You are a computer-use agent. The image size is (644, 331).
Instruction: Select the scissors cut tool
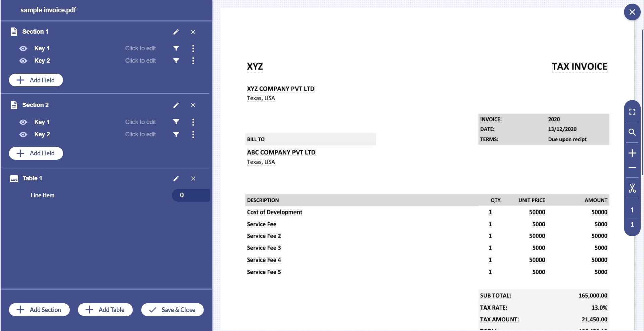click(x=632, y=189)
